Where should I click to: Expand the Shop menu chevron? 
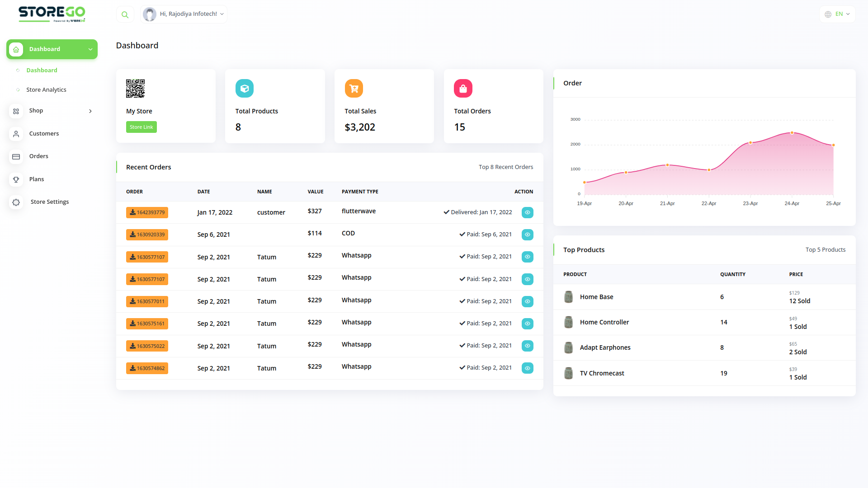click(90, 111)
